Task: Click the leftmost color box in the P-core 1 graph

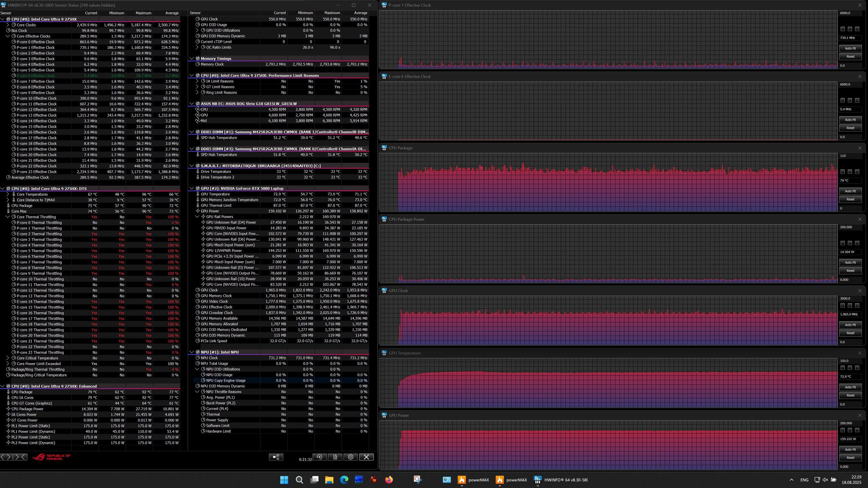Action: 843,29
